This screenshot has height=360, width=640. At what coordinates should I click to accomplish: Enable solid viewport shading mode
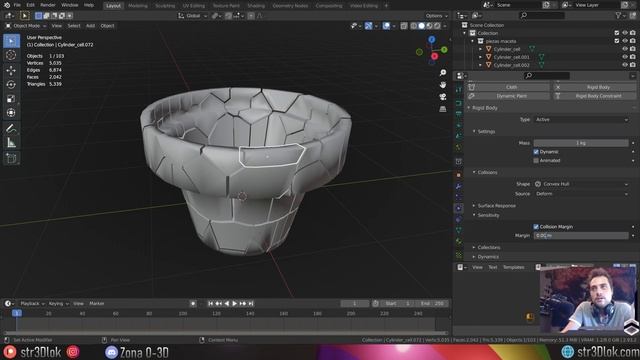click(422, 26)
